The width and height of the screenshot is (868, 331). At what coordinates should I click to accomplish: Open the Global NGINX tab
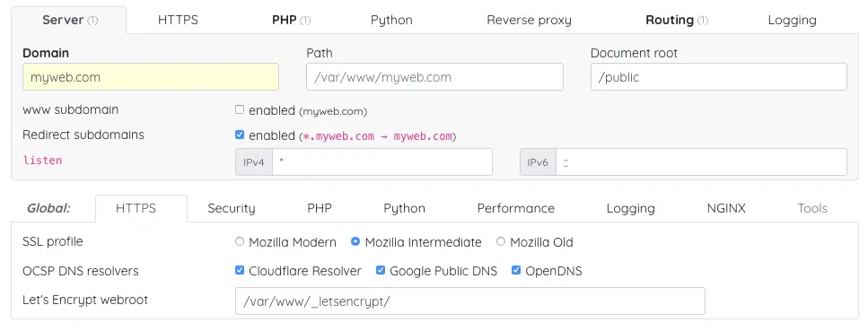(726, 209)
